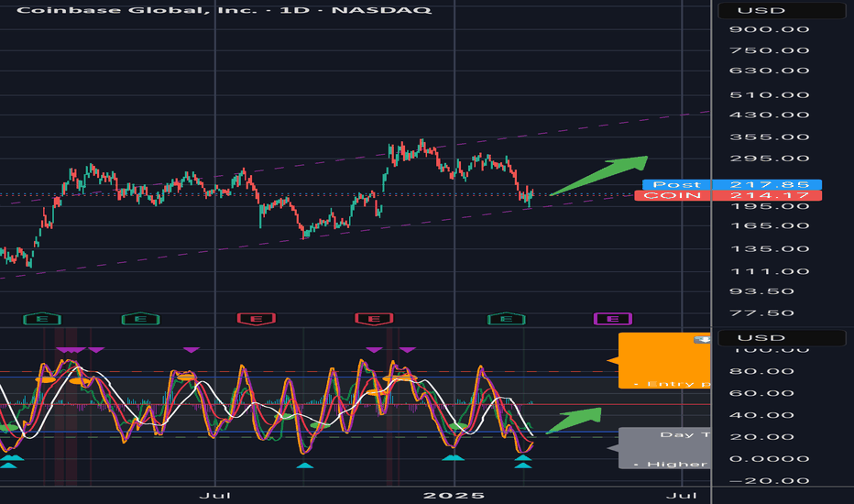Screen dimensions: 854x504
Task: Click the red E earnings marker closest to 2025
Action: point(374,319)
